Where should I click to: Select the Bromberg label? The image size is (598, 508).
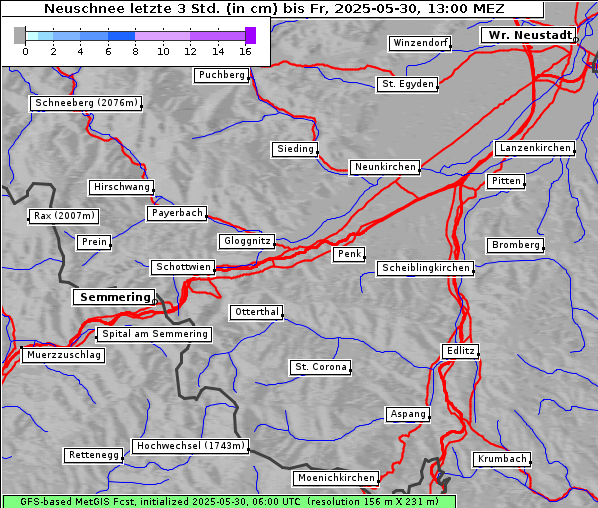(x=515, y=245)
